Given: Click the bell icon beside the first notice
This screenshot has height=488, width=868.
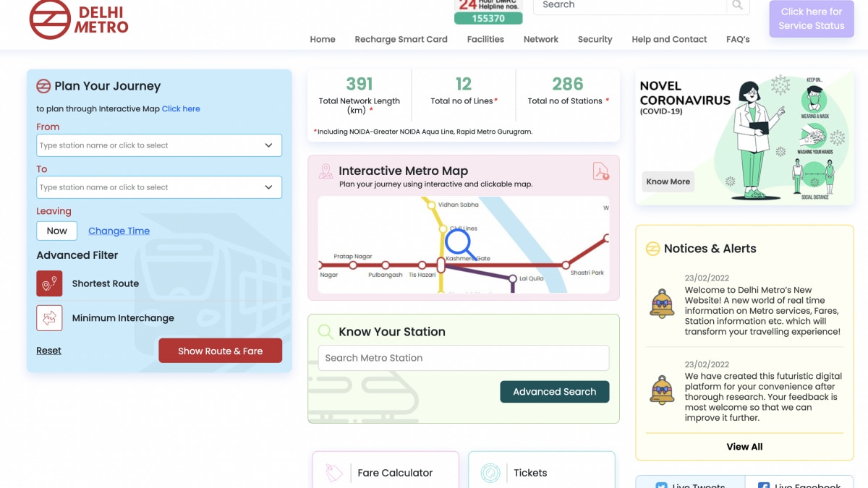Looking at the screenshot, I should (x=663, y=304).
